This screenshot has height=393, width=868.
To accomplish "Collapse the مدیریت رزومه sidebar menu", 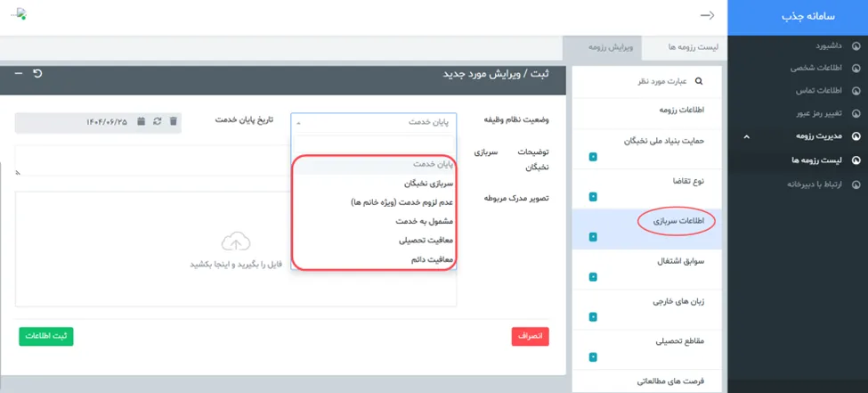I will tap(746, 137).
